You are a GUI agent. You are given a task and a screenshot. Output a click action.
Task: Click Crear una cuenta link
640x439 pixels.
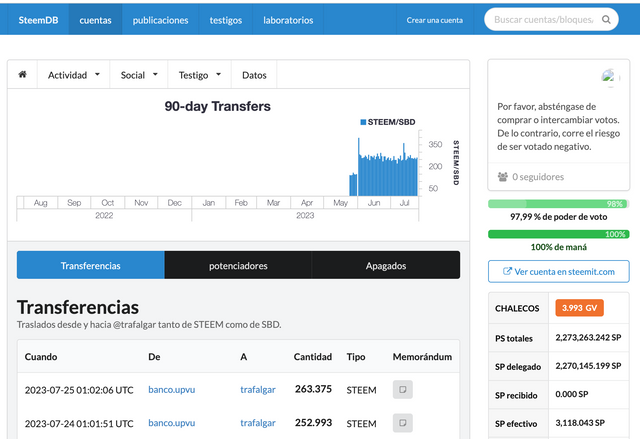(x=435, y=20)
